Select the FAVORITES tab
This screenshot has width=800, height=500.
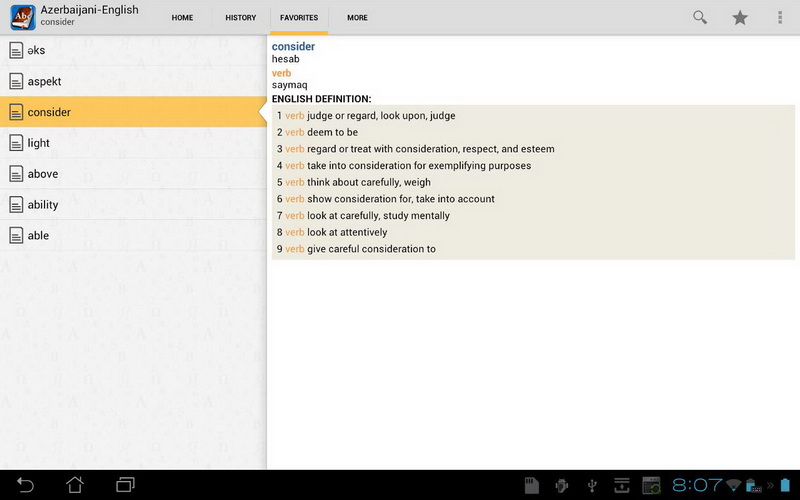[x=299, y=17]
